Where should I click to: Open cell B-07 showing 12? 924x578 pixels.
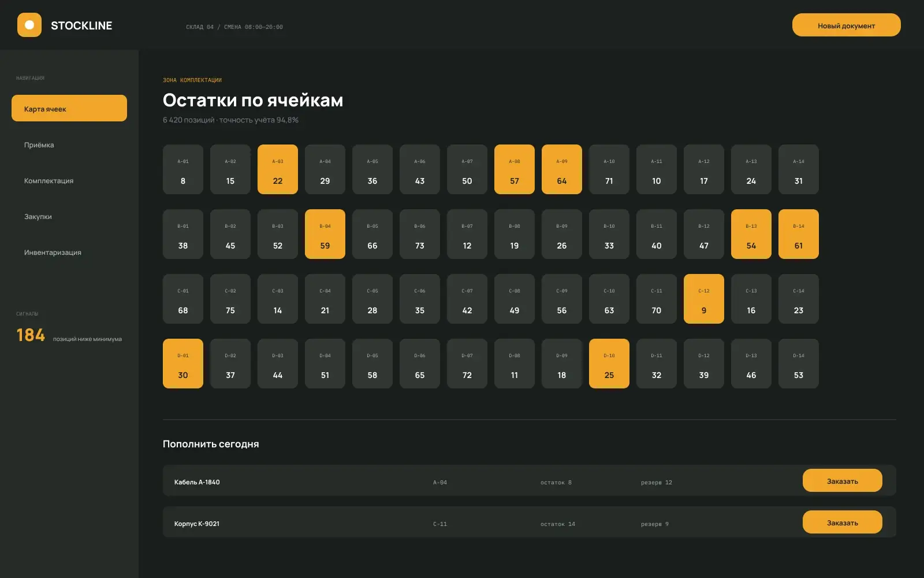pos(467,234)
